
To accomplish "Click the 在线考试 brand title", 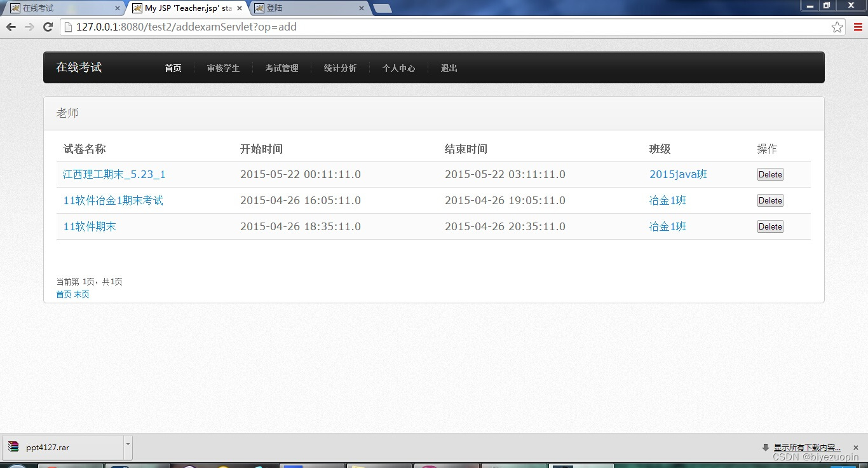I will 79,67.
